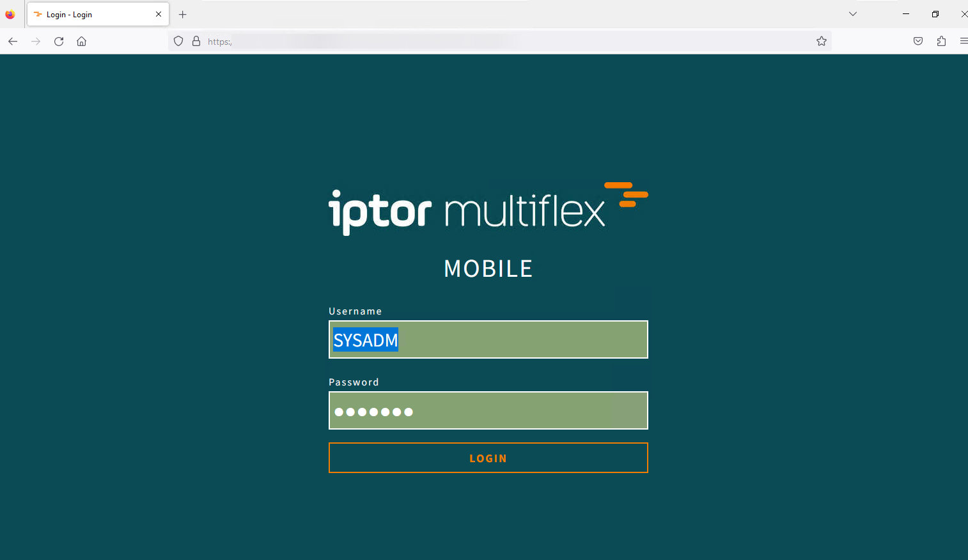Click the iptor multiflex logo
The width and height of the screenshot is (968, 560).
pyautogui.click(x=487, y=209)
